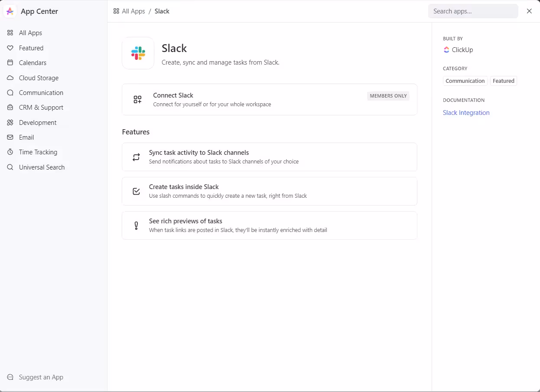Click Suggest an App
The image size is (540, 392).
[x=40, y=377]
